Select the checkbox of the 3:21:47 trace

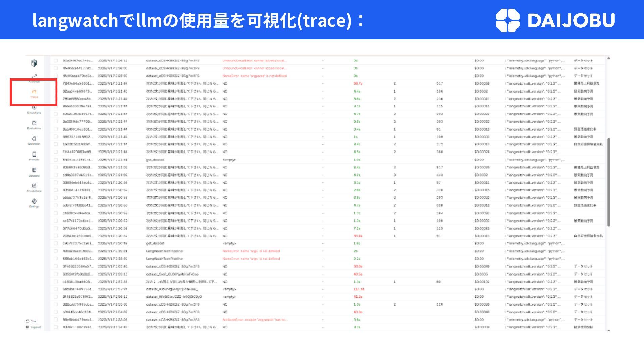(56, 83)
